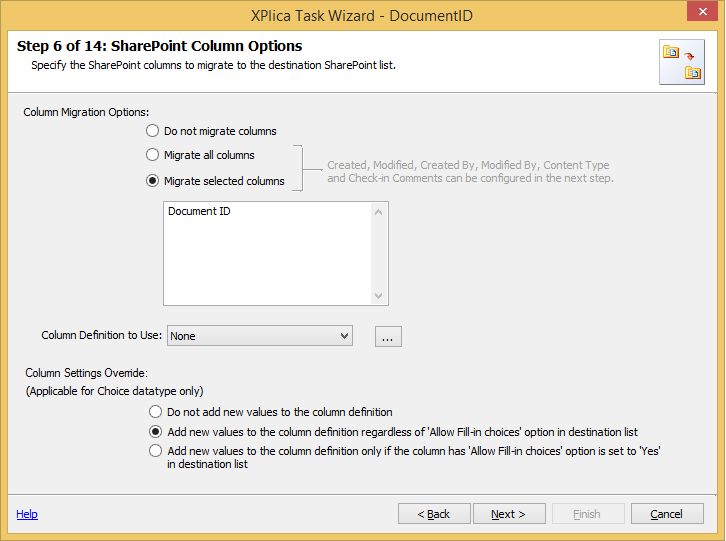Close the XPlica Task Wizard window
Image resolution: width=726 pixels, height=541 pixels.
[702, 11]
